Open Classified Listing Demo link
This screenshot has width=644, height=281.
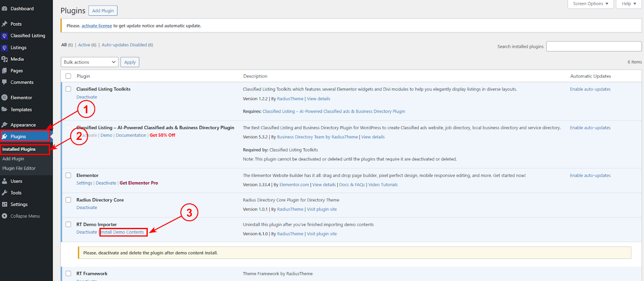point(106,135)
